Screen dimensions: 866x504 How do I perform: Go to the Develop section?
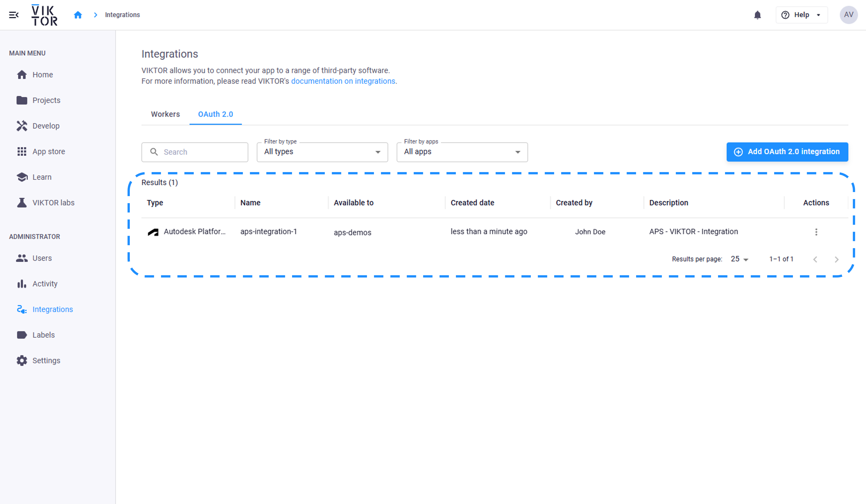coord(46,126)
